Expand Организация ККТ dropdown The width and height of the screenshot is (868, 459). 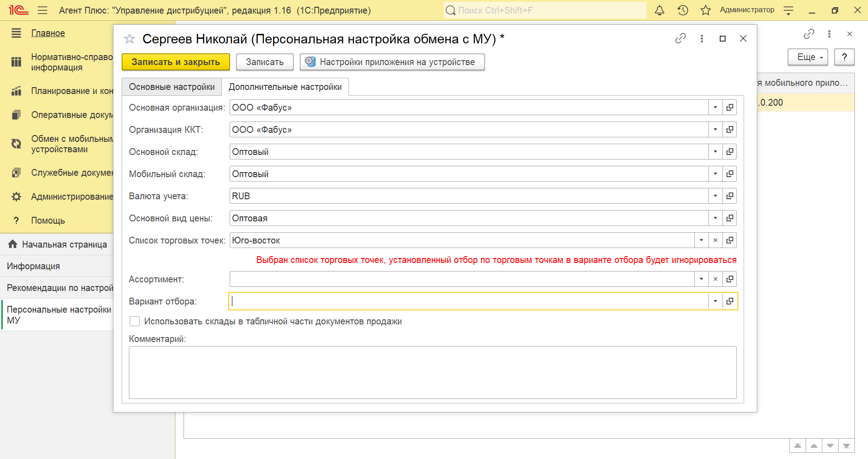coord(715,130)
